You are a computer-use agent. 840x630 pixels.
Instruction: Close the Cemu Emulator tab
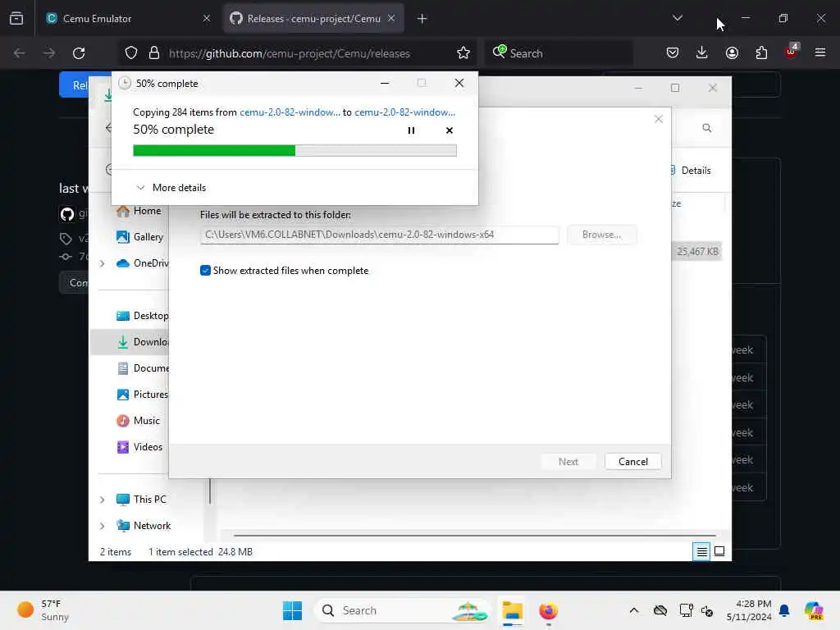tap(207, 19)
